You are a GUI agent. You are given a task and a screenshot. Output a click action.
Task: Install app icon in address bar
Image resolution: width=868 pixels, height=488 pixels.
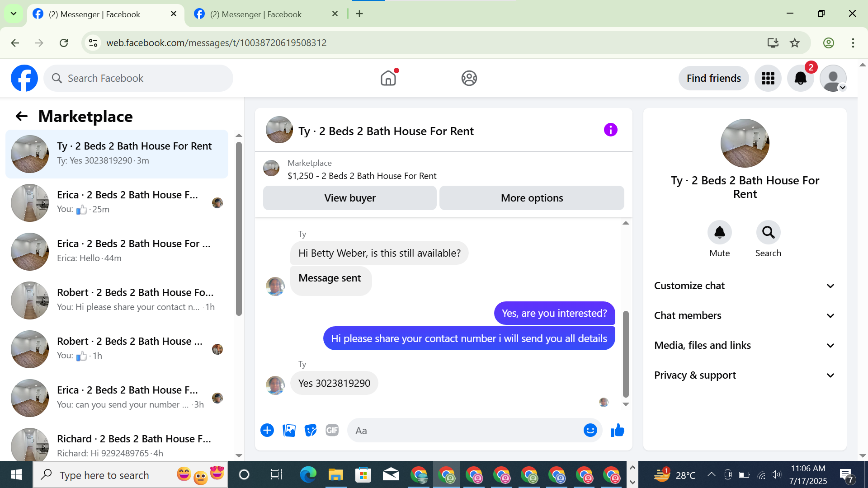click(773, 43)
